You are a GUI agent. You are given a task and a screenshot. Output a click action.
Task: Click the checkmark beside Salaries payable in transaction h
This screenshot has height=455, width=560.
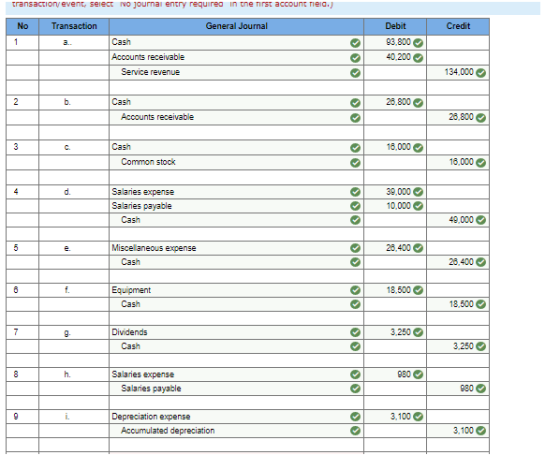pos(355,389)
